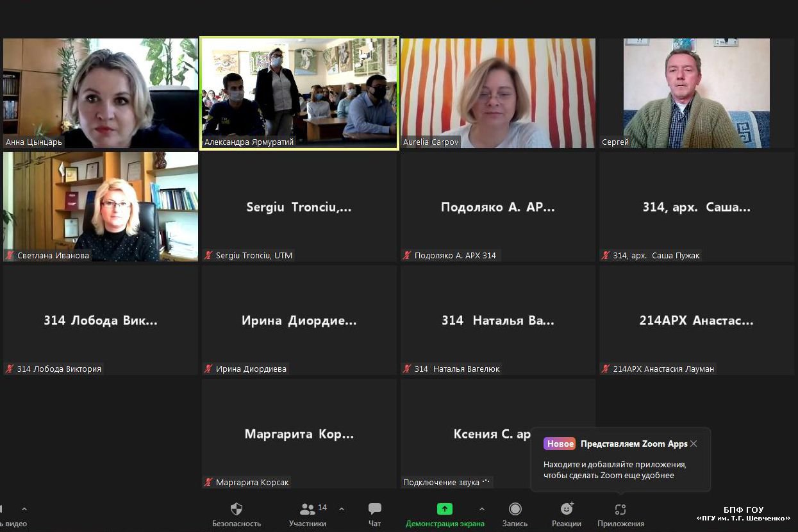Image resolution: width=798 pixels, height=532 pixels.
Task: Expand video options arrow in the toolbar
Action: coord(24,509)
